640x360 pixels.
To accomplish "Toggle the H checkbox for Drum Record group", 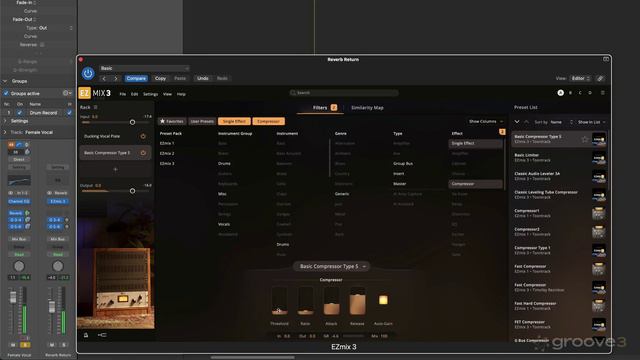I will (x=69, y=113).
